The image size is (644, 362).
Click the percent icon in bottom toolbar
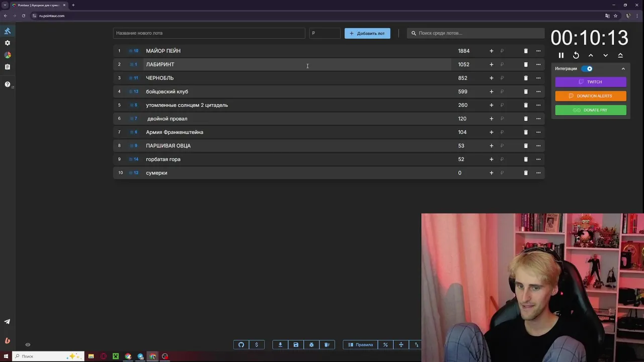(385, 345)
